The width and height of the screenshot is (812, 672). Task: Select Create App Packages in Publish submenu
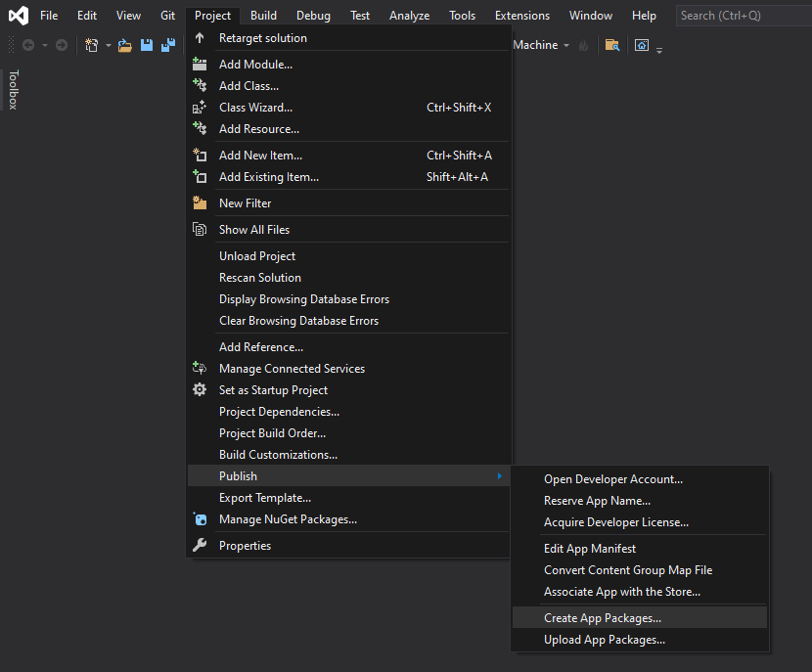pos(603,618)
